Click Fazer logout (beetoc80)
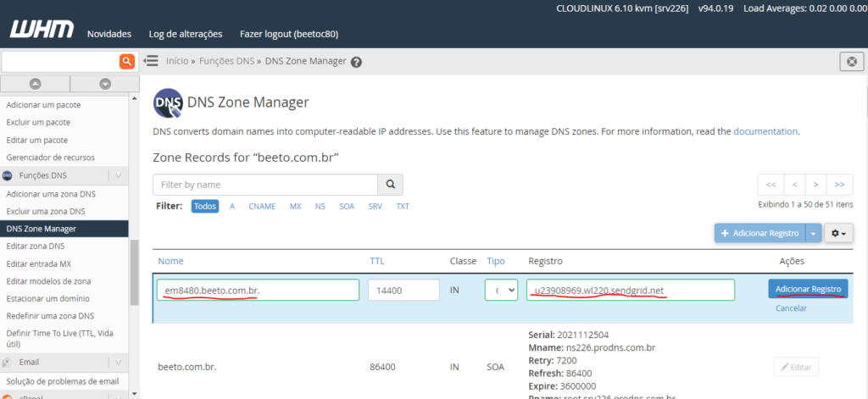The height and width of the screenshot is (399, 868). [x=289, y=34]
